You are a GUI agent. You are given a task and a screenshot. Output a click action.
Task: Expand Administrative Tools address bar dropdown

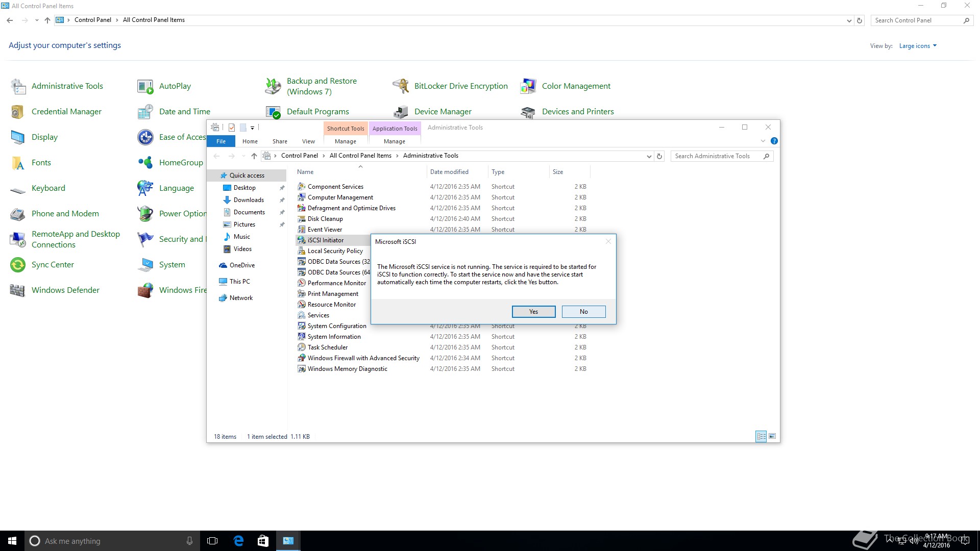(649, 157)
